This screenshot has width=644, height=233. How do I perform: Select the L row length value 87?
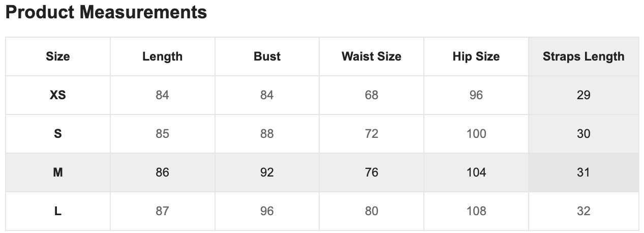[x=162, y=211]
